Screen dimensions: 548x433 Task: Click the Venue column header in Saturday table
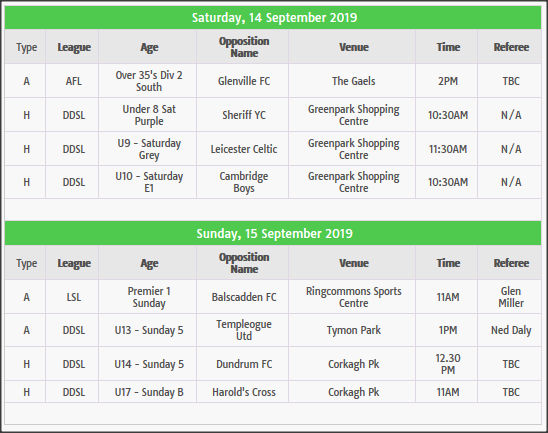353,47
